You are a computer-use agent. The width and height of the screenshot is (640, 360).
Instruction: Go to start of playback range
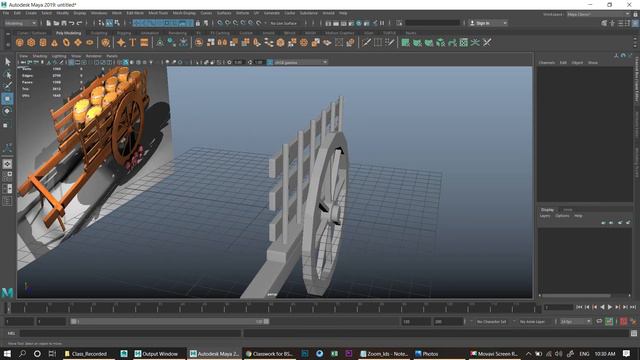[579, 307]
